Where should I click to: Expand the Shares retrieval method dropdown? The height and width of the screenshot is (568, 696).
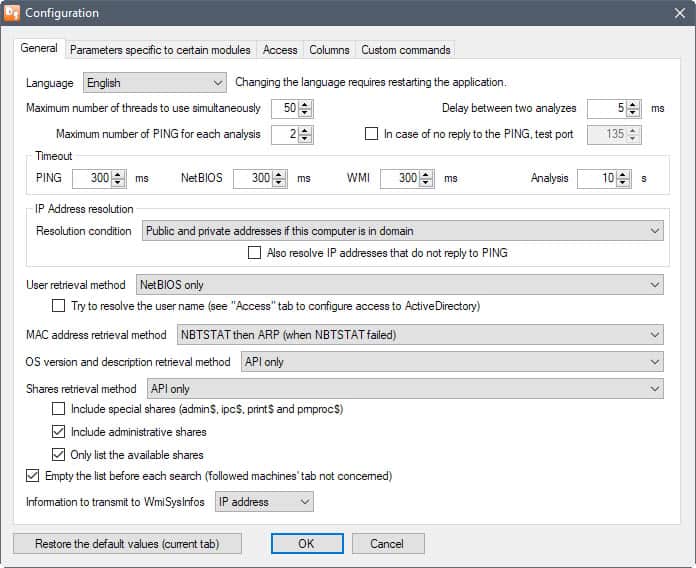(405, 389)
